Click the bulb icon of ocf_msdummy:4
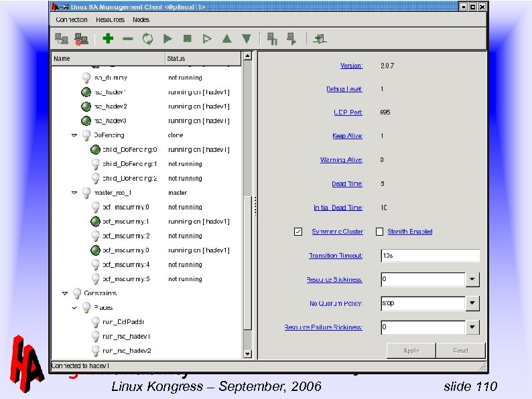532x399 pixels. pyautogui.click(x=96, y=264)
